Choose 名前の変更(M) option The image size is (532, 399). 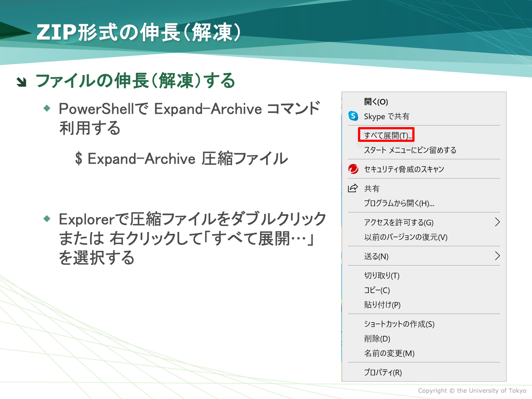click(389, 354)
